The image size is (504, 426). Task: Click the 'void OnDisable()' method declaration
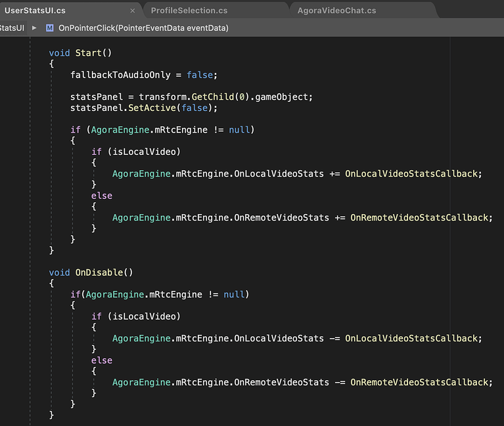coord(91,272)
